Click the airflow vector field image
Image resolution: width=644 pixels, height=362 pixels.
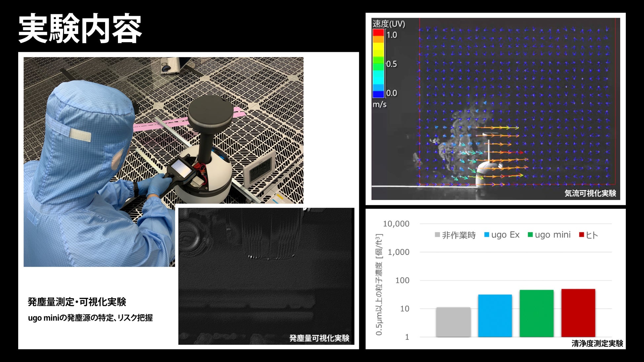click(515, 109)
